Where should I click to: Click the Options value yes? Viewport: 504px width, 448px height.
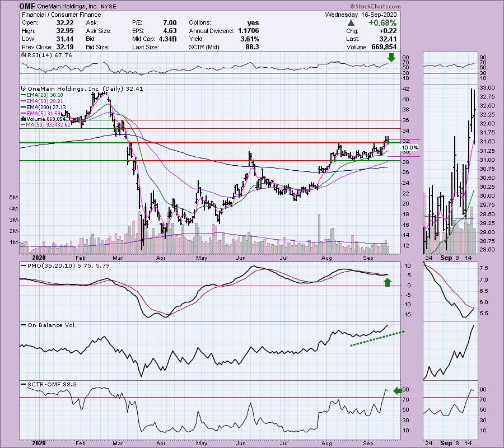[253, 23]
